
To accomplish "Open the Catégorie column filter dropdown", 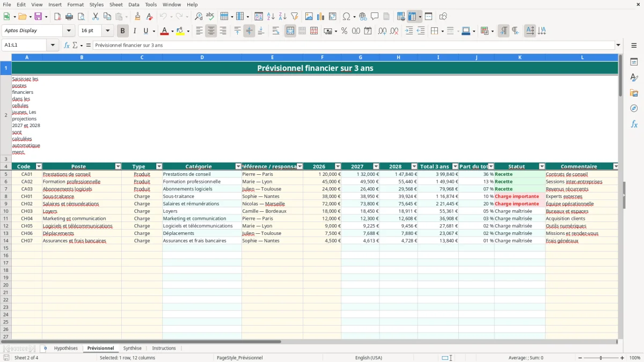I will (238, 167).
